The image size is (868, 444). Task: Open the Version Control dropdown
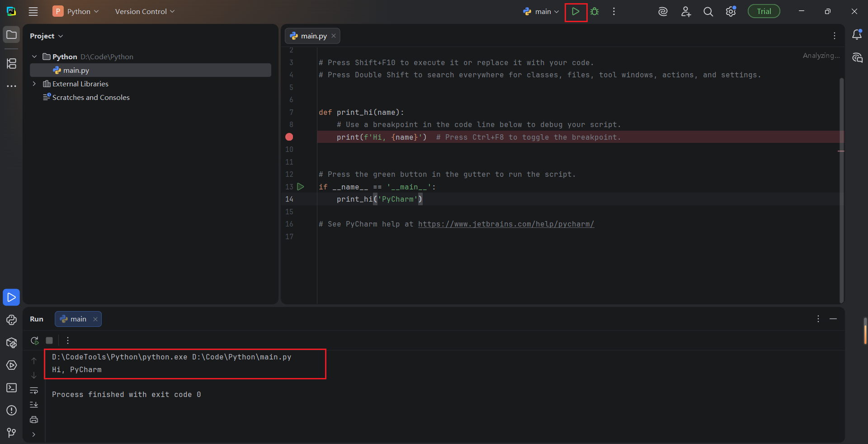145,12
